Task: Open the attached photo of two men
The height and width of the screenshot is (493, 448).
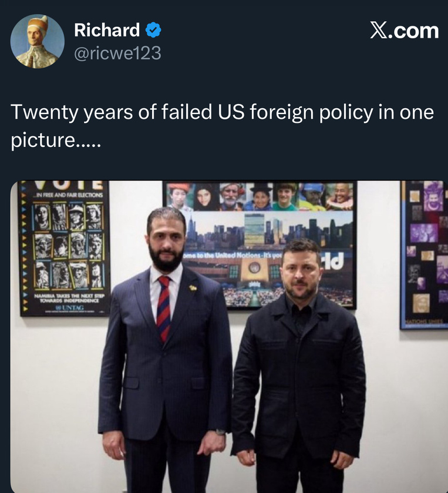Action: coord(229,337)
